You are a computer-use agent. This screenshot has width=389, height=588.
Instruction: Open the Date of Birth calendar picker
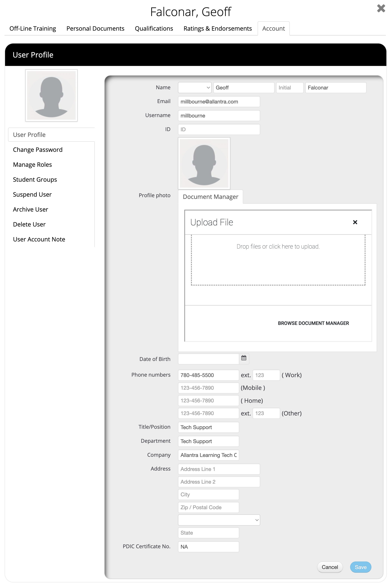244,358
